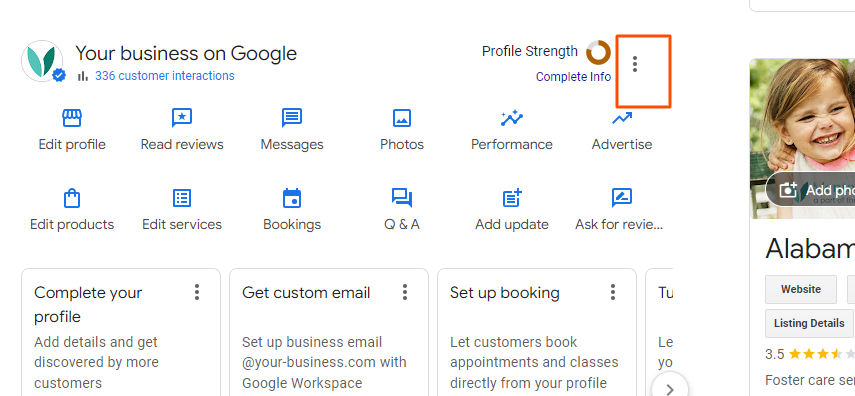This screenshot has width=855, height=396.
Task: Open Get custom email card options menu
Action: click(x=405, y=292)
